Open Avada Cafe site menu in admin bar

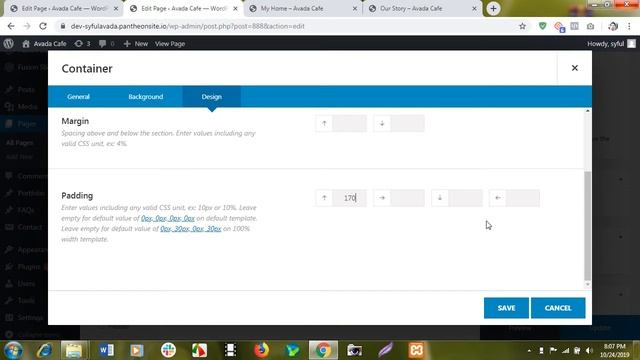pos(44,44)
